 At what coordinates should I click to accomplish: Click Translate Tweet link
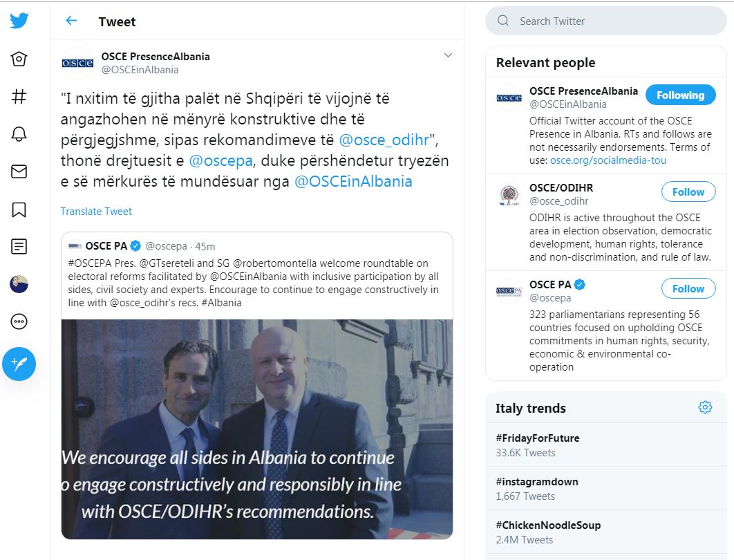click(x=96, y=212)
